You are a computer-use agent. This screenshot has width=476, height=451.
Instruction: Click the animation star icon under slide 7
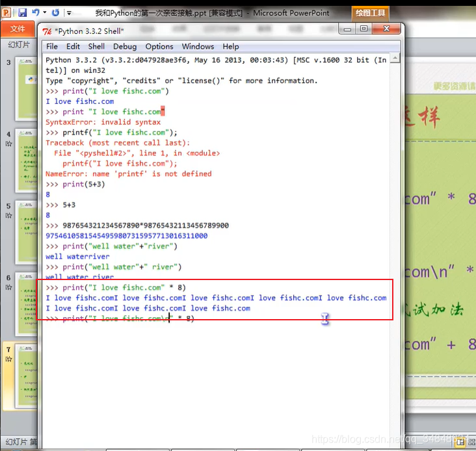coord(8,359)
